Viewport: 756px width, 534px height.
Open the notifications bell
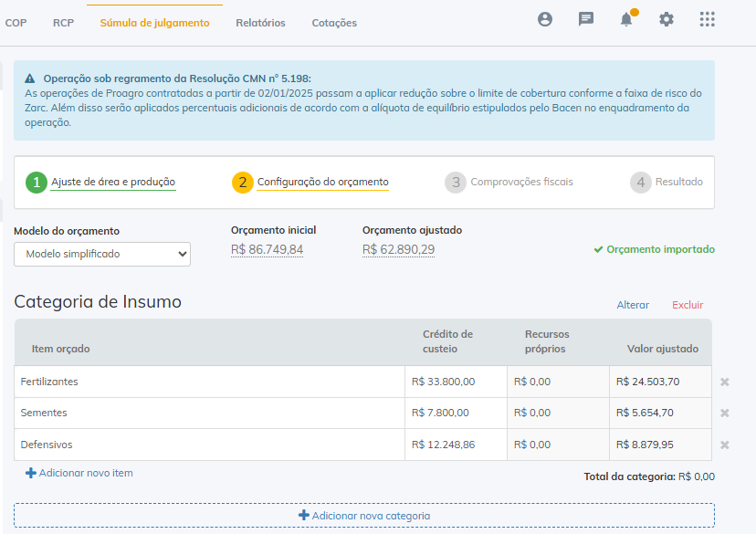pyautogui.click(x=626, y=19)
